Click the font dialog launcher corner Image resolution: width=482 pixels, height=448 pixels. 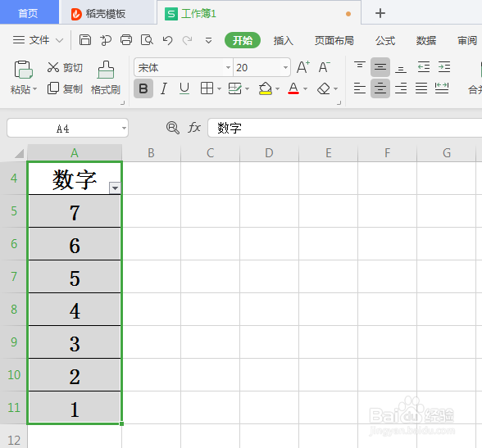point(339,103)
